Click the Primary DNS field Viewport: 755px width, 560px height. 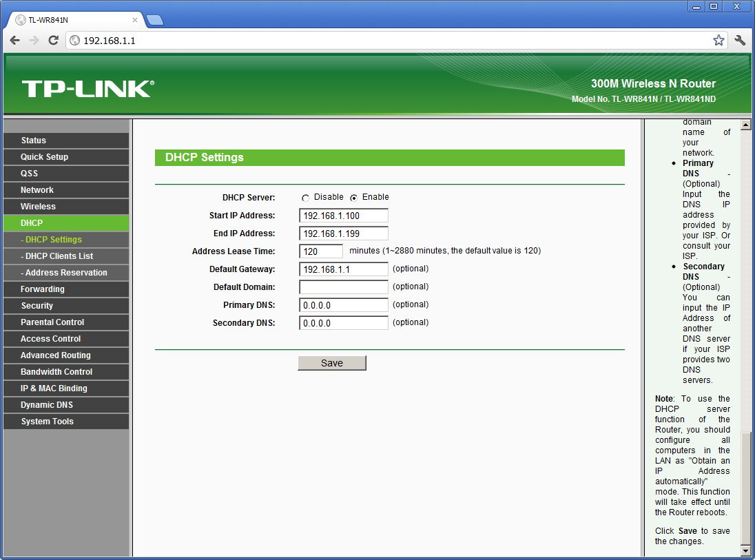tap(343, 305)
